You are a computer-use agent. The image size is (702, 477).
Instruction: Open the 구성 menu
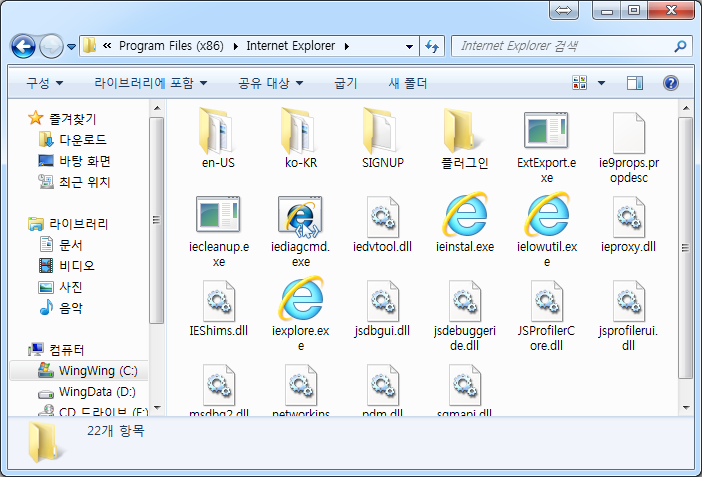(44, 83)
